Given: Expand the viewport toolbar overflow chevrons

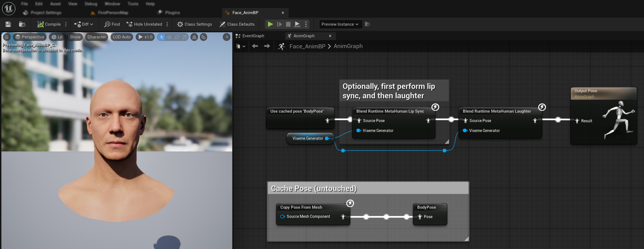Looking at the screenshot, I should click(226, 37).
